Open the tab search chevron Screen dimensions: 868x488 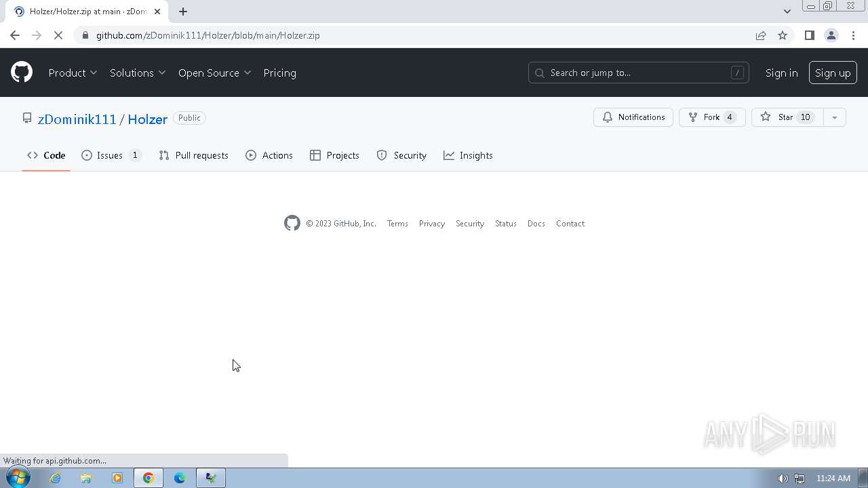click(x=787, y=12)
